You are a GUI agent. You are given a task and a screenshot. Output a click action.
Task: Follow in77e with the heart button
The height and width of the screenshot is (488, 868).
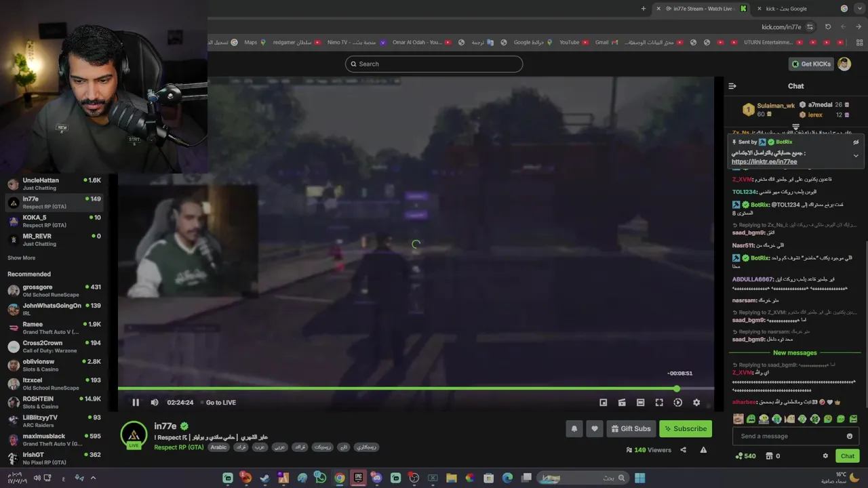(595, 428)
